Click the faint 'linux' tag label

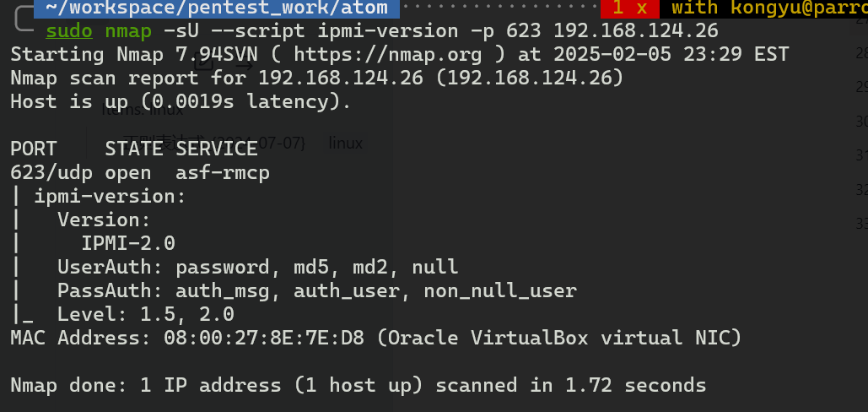(x=346, y=144)
